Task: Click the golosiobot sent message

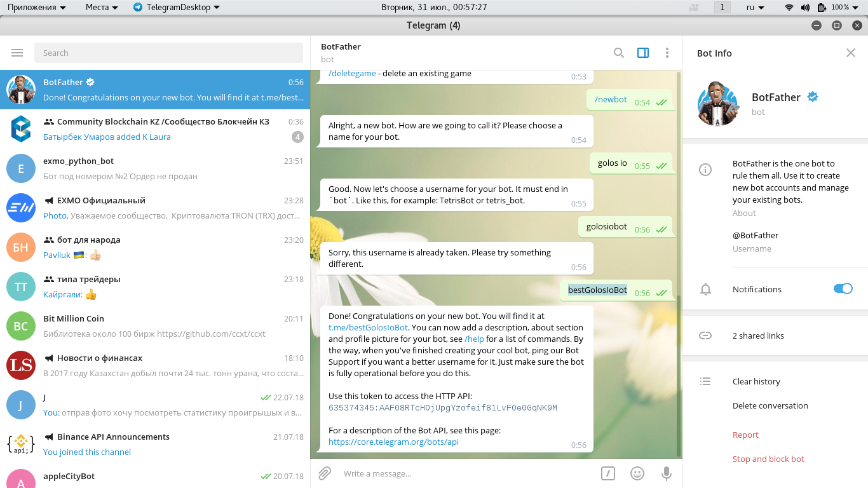Action: tap(625, 227)
